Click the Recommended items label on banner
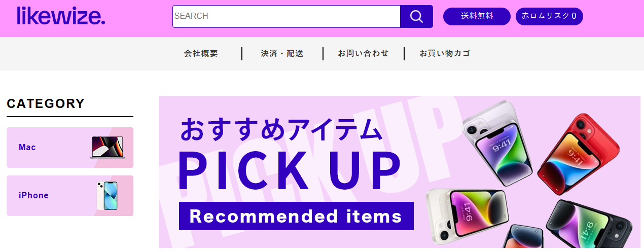The image size is (644, 252). [x=296, y=216]
